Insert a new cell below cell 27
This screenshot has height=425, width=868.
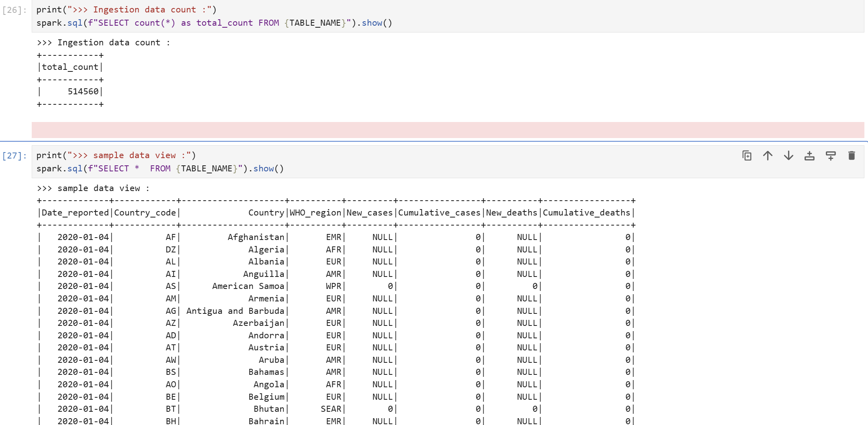(x=830, y=156)
